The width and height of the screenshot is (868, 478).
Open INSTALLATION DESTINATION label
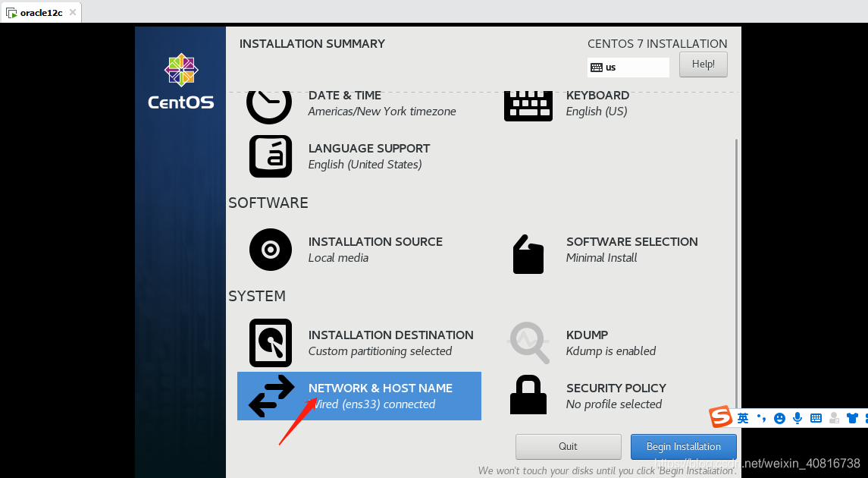click(391, 335)
